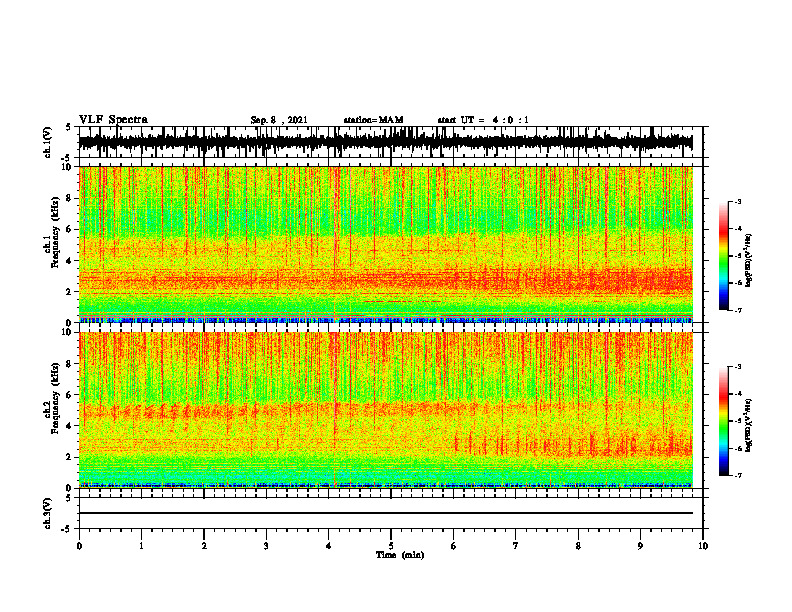Image resolution: width=792 pixels, height=612 pixels.
Task: Click the ch.2 color scale 'log(PSD)' unit label
Action: pos(749,425)
